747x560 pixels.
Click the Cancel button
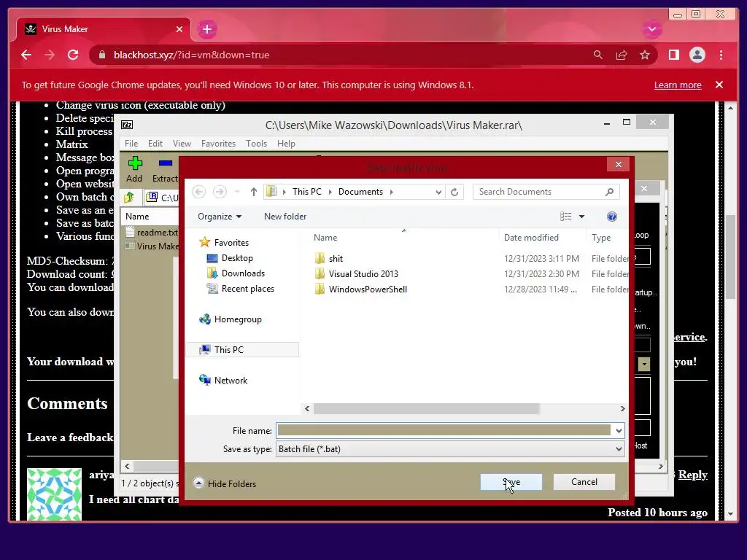tap(584, 482)
